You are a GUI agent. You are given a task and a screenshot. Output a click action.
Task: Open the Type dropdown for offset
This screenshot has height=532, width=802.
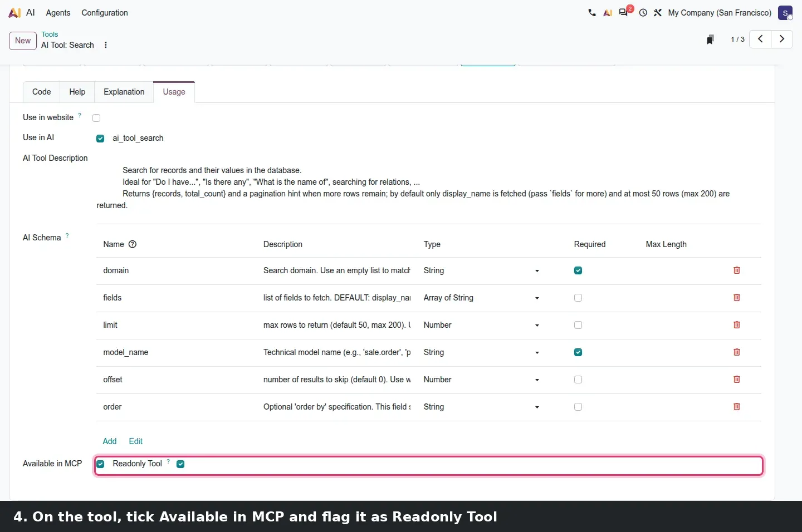click(x=482, y=380)
